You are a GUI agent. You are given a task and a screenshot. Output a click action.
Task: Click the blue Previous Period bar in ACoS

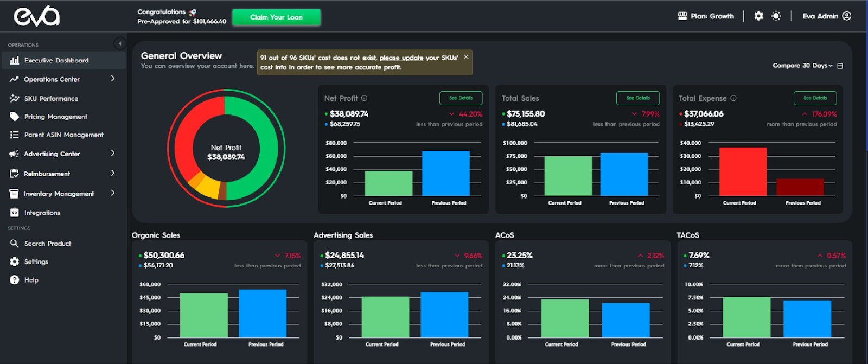(626, 320)
